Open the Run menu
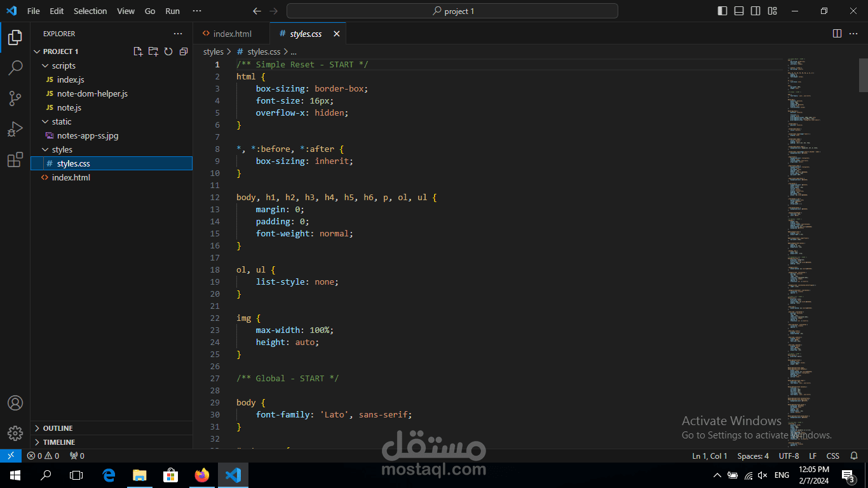The width and height of the screenshot is (868, 488). click(x=172, y=11)
